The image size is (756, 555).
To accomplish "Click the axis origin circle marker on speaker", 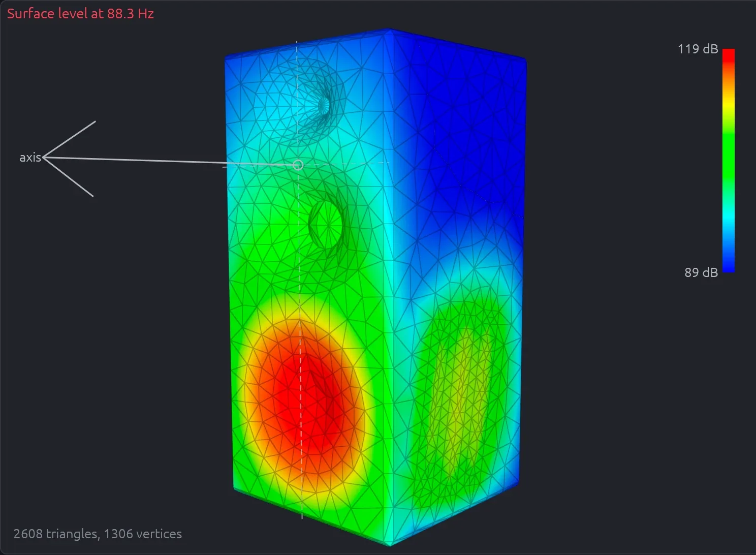I will 298,165.
